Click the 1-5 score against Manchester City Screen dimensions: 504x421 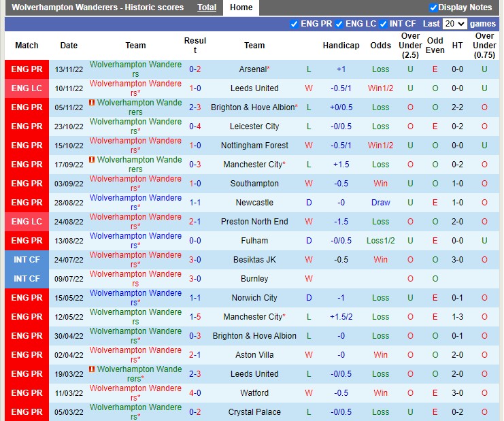195,316
